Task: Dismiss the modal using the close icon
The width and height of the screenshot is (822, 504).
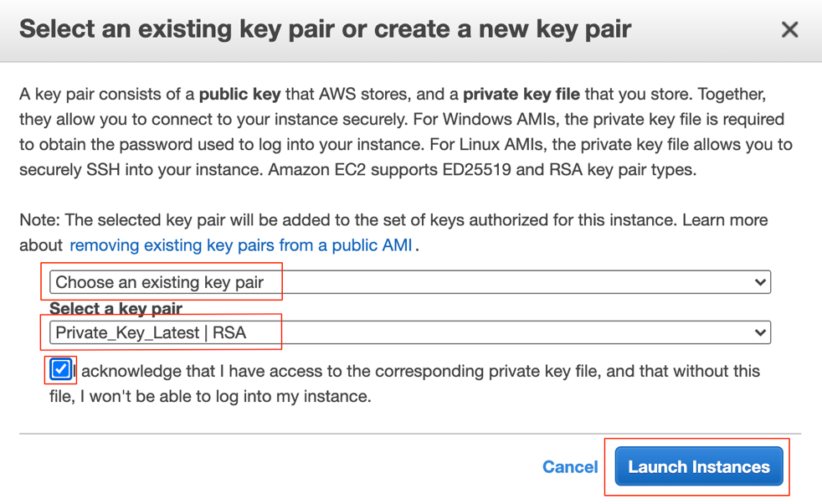Action: point(789,29)
